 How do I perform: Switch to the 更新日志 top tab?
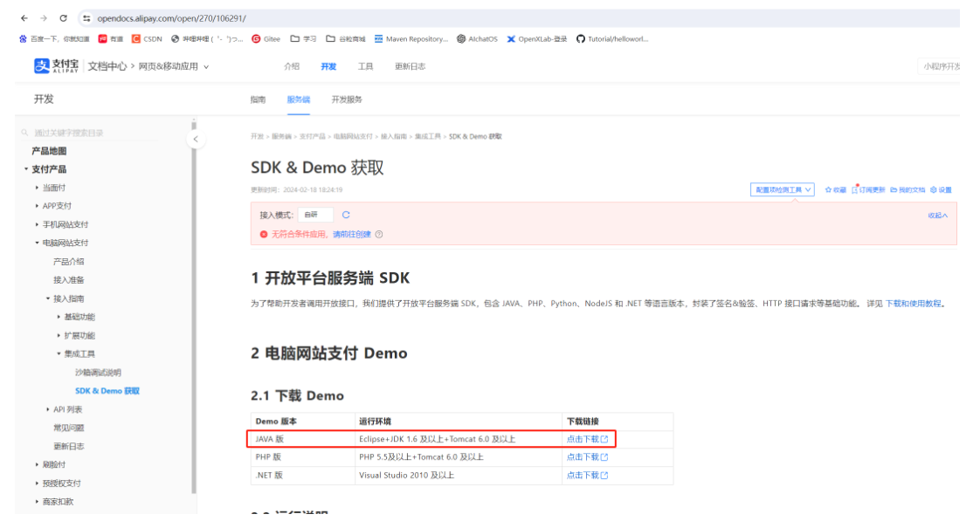click(x=410, y=66)
